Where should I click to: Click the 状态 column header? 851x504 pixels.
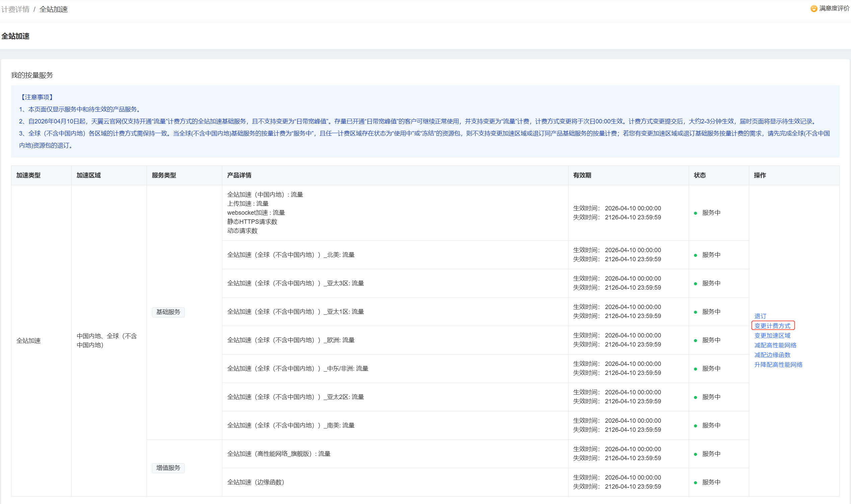tap(700, 175)
